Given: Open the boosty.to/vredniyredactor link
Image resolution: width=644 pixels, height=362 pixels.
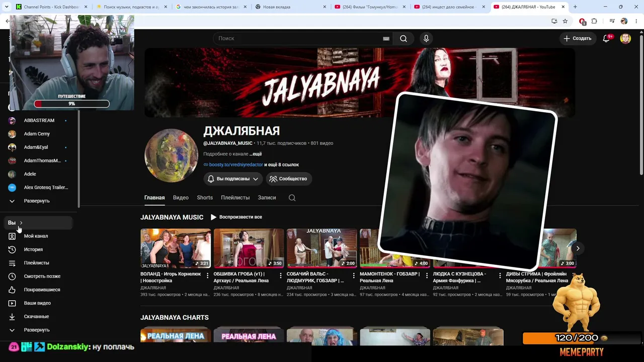Looking at the screenshot, I should 236,165.
